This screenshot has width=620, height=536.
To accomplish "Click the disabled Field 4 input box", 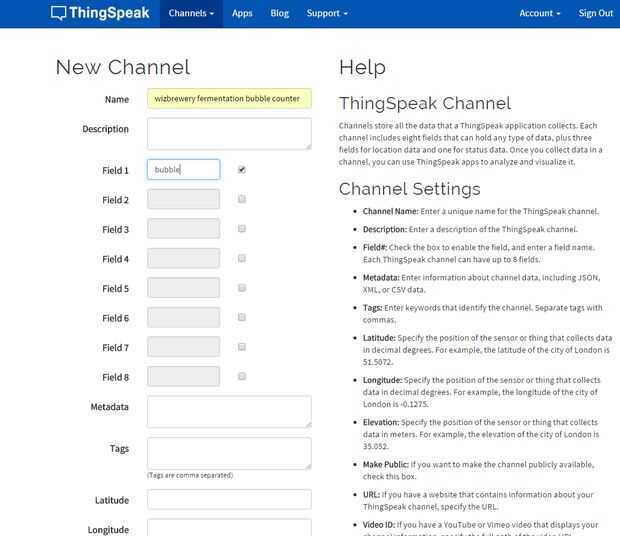I will [183, 258].
